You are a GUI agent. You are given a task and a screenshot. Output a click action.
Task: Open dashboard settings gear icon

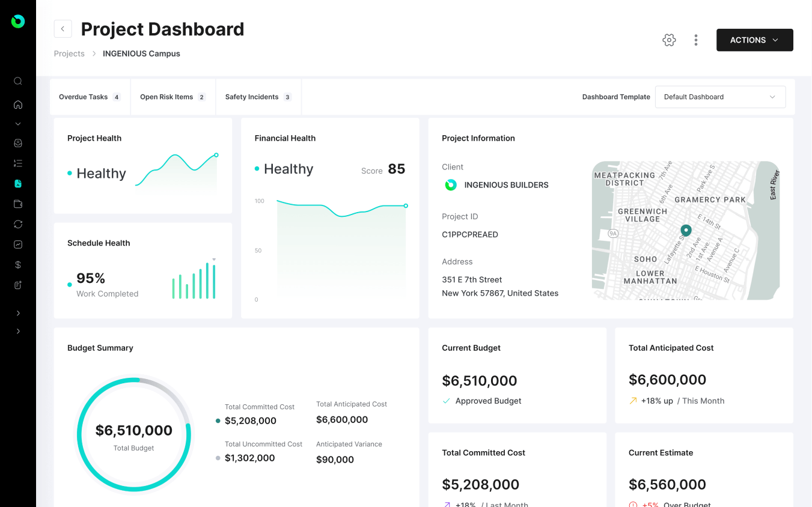tap(669, 40)
